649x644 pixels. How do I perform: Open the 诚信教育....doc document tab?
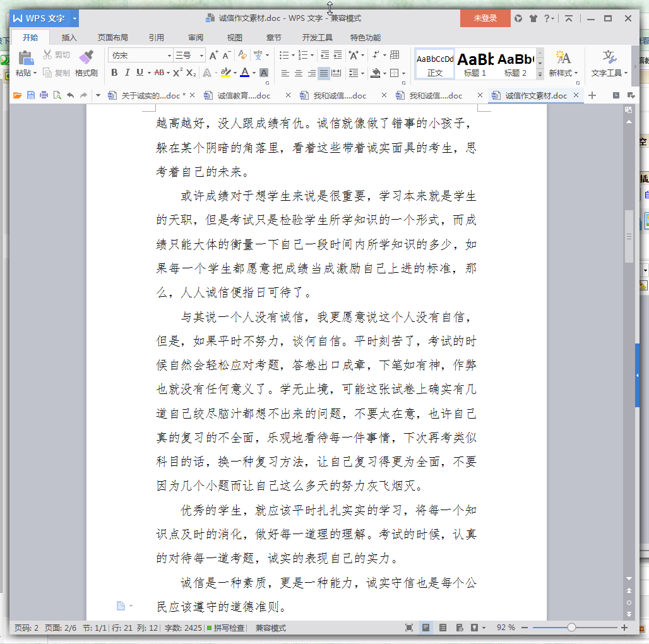pyautogui.click(x=244, y=95)
